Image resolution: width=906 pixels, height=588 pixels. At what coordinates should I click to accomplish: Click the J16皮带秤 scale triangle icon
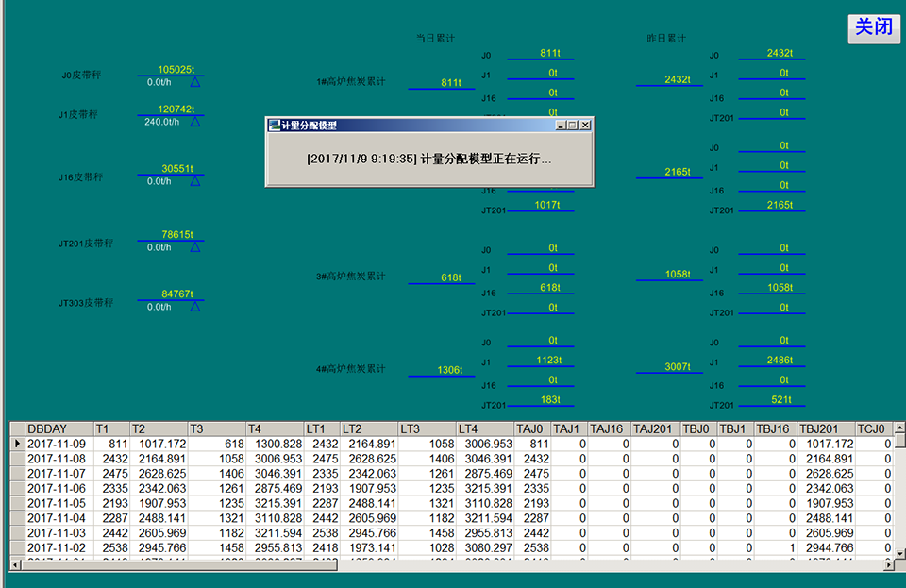tap(195, 181)
